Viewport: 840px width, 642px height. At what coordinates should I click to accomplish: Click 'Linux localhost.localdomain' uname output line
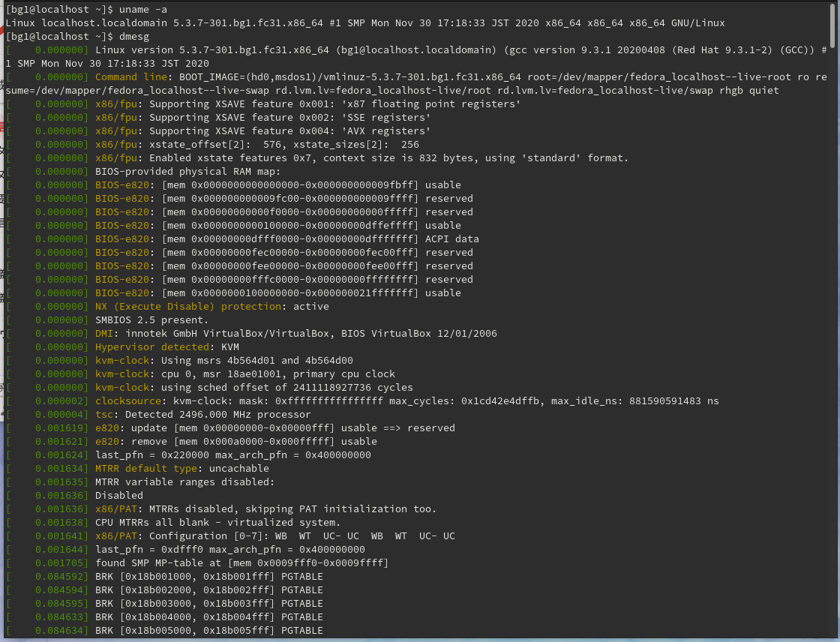pyautogui.click(x=364, y=23)
